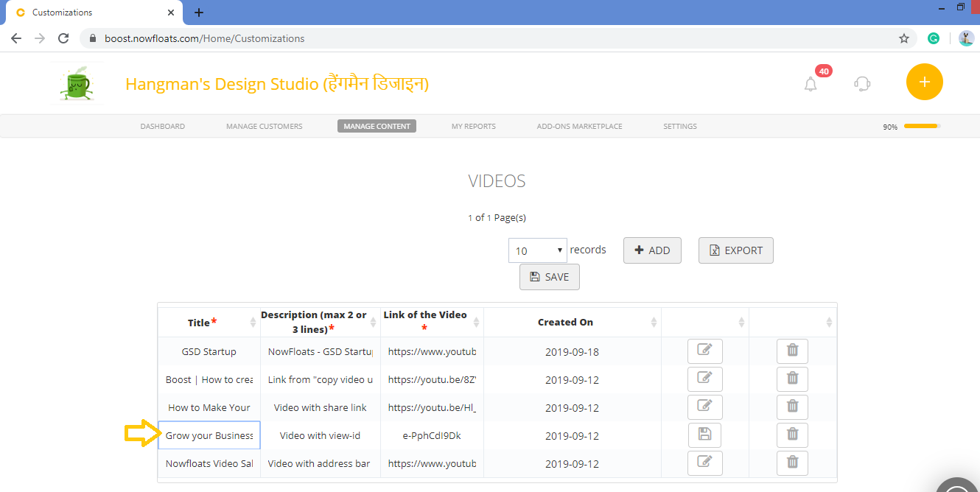
Task: Edit the Nowfloats Video Sal row
Action: pyautogui.click(x=705, y=463)
